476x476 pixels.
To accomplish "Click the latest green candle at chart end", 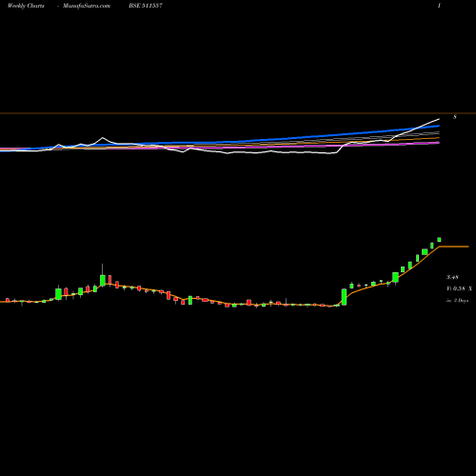I will point(439,240).
